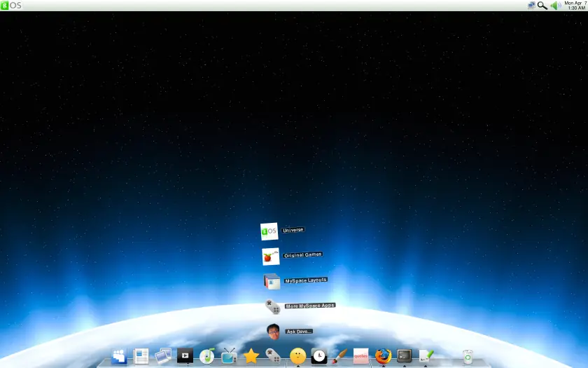This screenshot has height=368, width=588.
Task: Click the speaker volume icon
Action: (554, 6)
